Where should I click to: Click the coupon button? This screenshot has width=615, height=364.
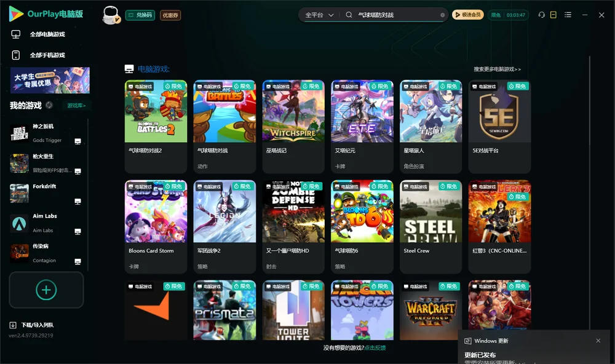click(x=170, y=15)
